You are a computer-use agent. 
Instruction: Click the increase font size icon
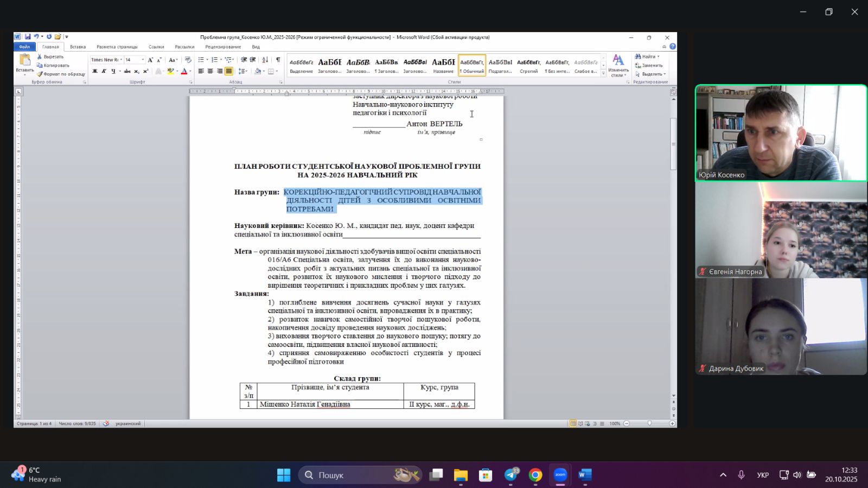[150, 60]
